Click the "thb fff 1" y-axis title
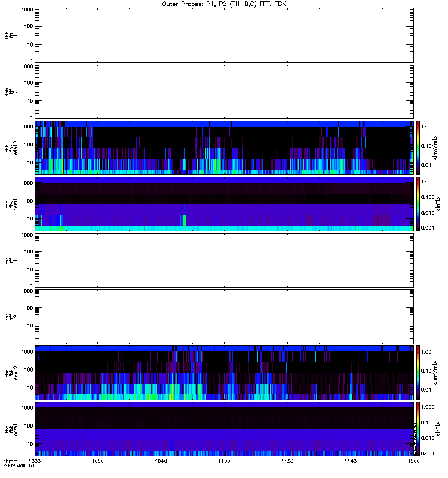The width and height of the screenshot is (448, 478). pyautogui.click(x=11, y=35)
